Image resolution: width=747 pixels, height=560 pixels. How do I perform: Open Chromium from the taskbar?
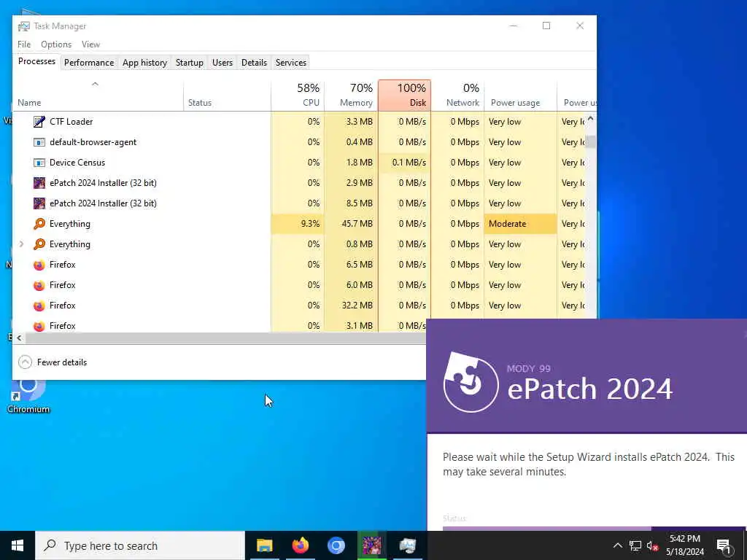[336, 545]
